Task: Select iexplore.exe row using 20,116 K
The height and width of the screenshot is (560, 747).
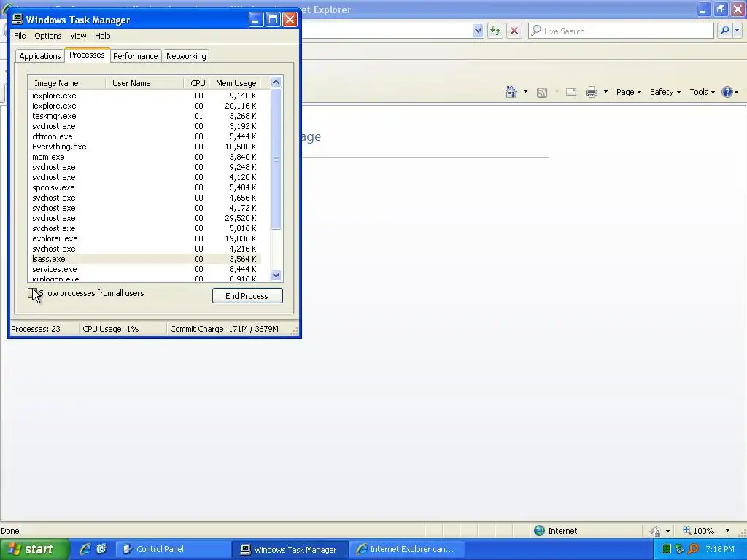Action: tap(144, 106)
